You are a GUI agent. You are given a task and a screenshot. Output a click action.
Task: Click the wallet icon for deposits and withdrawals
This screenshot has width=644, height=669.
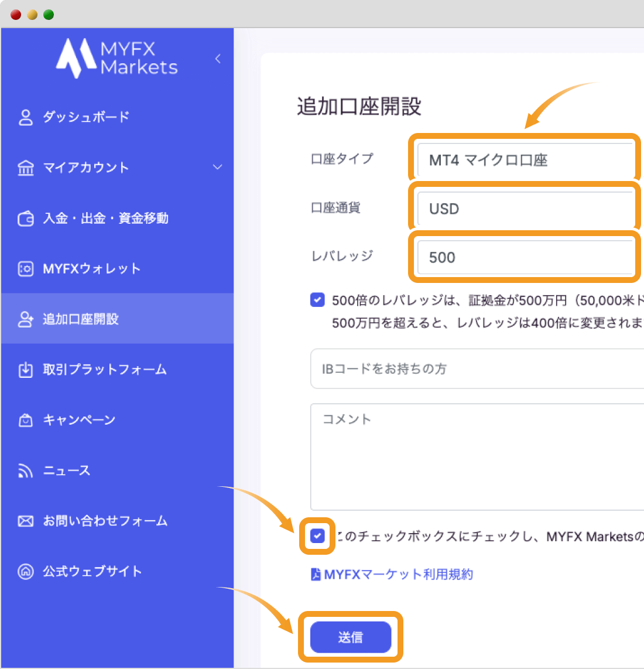point(26,219)
